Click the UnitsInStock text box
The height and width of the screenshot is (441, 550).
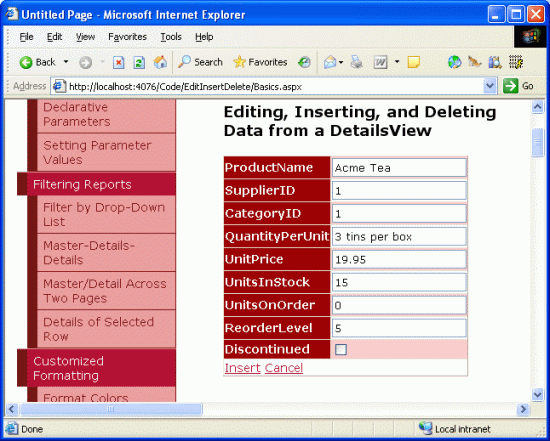399,282
